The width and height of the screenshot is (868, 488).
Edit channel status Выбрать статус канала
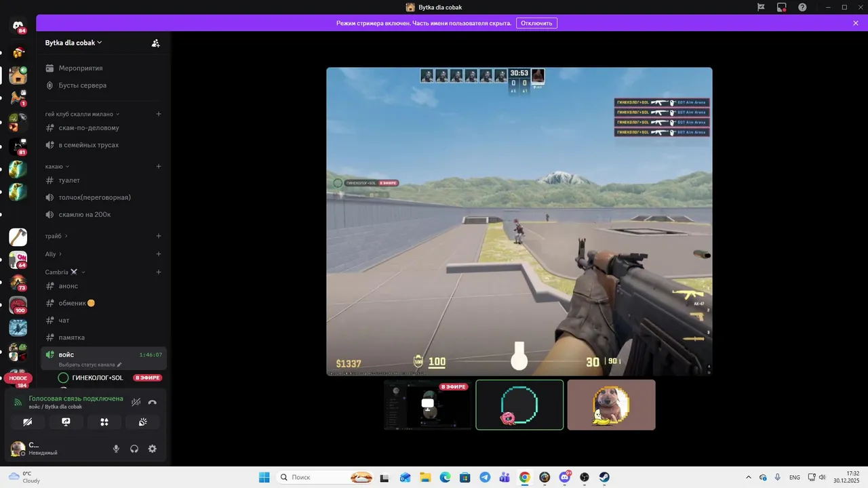pyautogui.click(x=90, y=365)
